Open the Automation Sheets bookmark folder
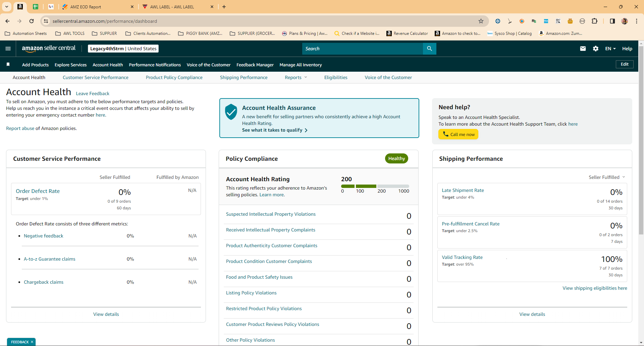644x346 pixels. click(26, 33)
